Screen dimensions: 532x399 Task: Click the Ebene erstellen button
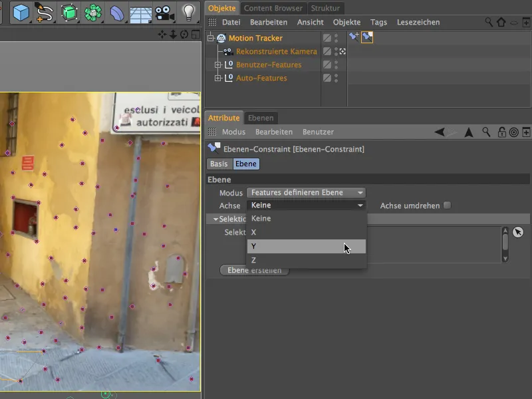coord(255,271)
